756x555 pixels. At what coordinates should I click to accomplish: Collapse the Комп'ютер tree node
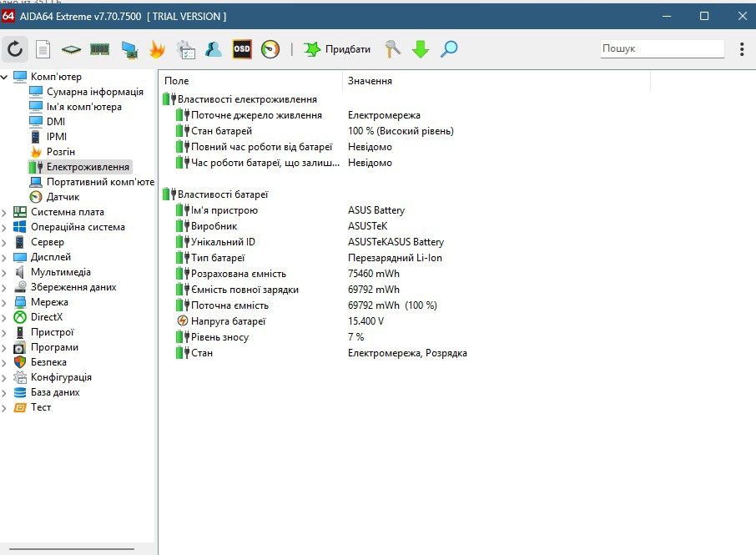point(4,77)
